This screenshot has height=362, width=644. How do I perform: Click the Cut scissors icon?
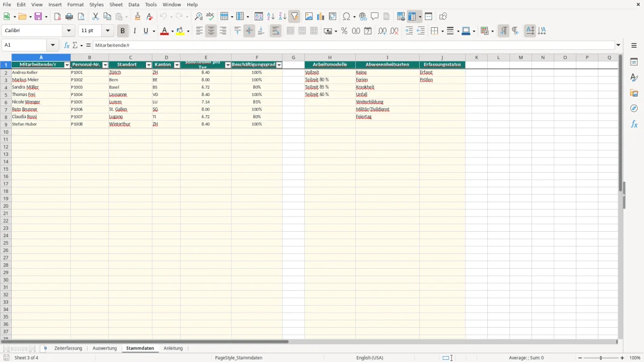(96, 17)
